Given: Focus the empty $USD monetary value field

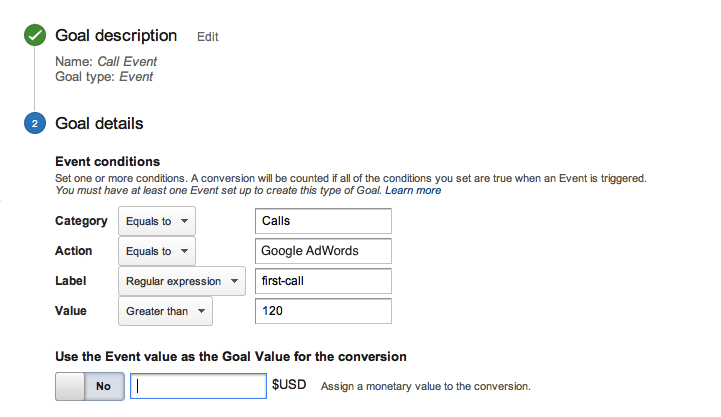Looking at the screenshot, I should (x=198, y=385).
